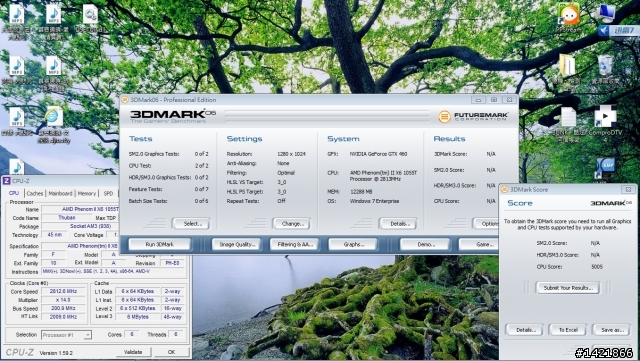Click the HT Link value 2009.0 MHz
This screenshot has height=361, width=640.
coord(63,317)
